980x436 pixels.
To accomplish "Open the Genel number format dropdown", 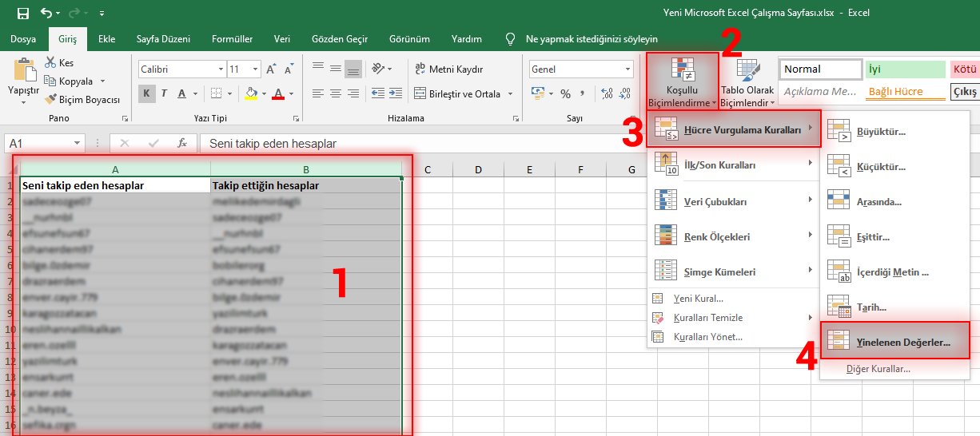I will (627, 69).
